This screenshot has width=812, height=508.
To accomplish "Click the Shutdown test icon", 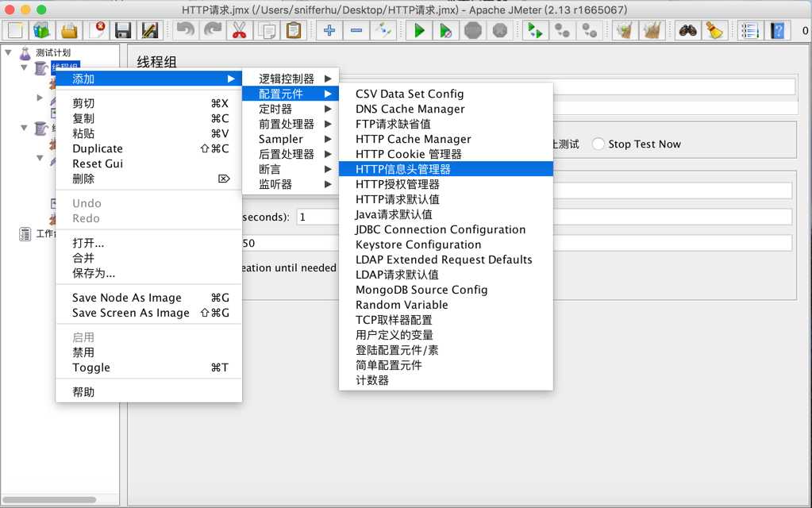I will coord(500,30).
